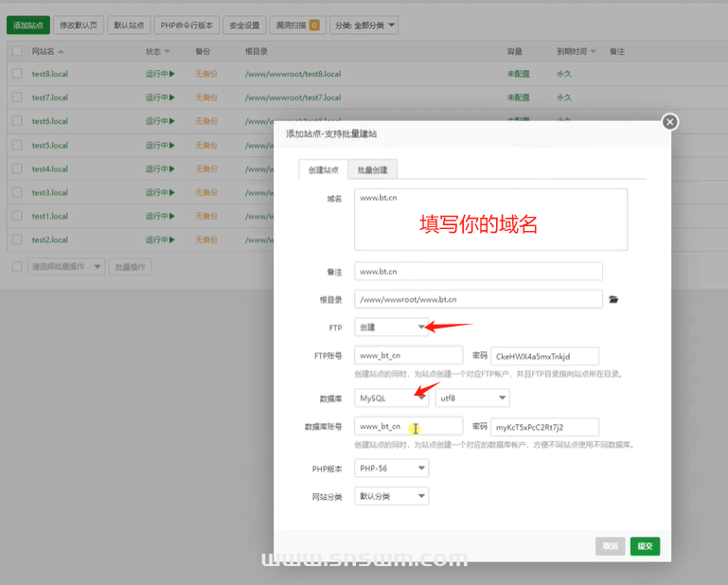728x585 pixels.
Task: Click the 根目录 path input field
Action: tap(478, 299)
